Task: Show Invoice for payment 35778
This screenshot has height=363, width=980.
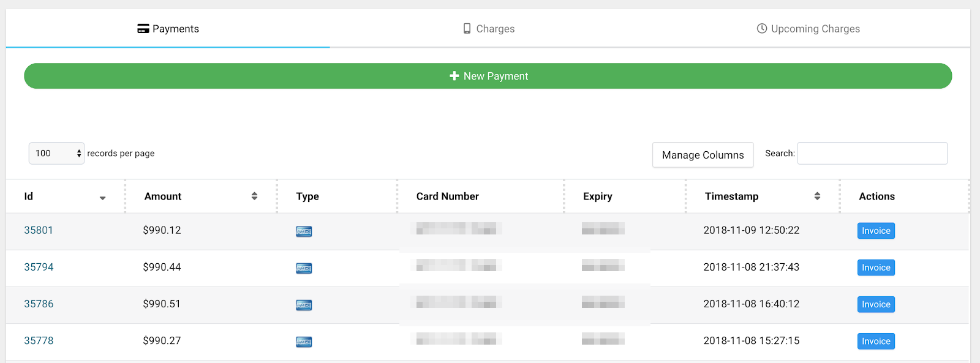Action: (876, 341)
